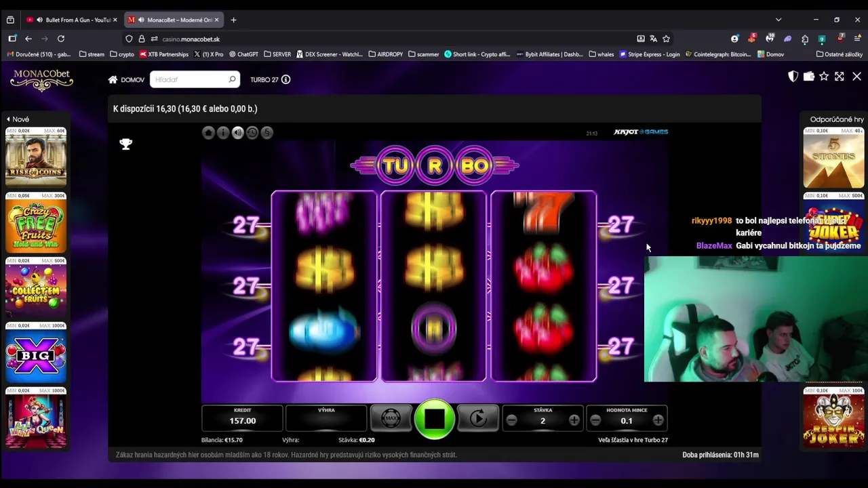Reload the page
The height and width of the screenshot is (488, 868).
click(61, 39)
